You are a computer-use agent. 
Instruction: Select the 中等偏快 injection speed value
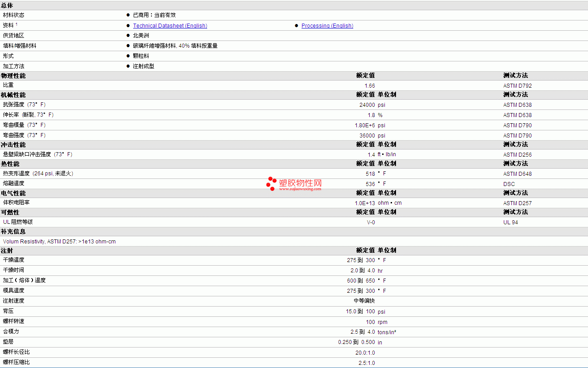click(364, 301)
